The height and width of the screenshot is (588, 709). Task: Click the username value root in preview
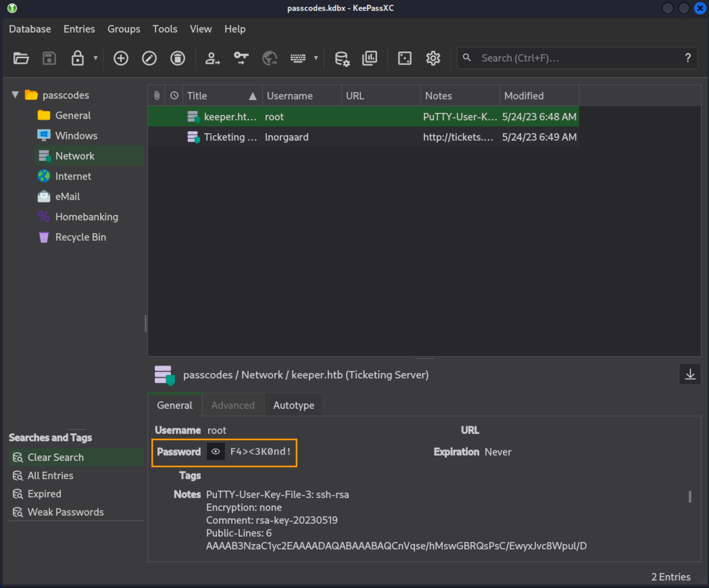[x=217, y=430]
